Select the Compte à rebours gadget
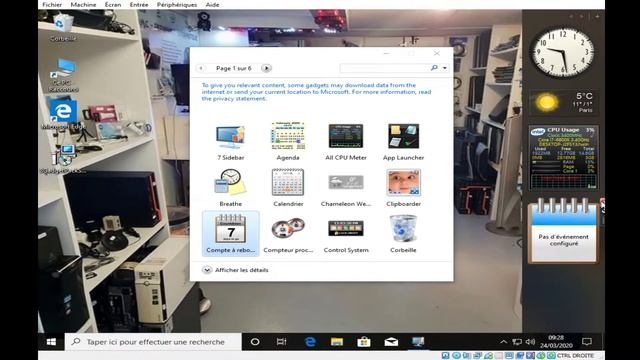 point(231,234)
